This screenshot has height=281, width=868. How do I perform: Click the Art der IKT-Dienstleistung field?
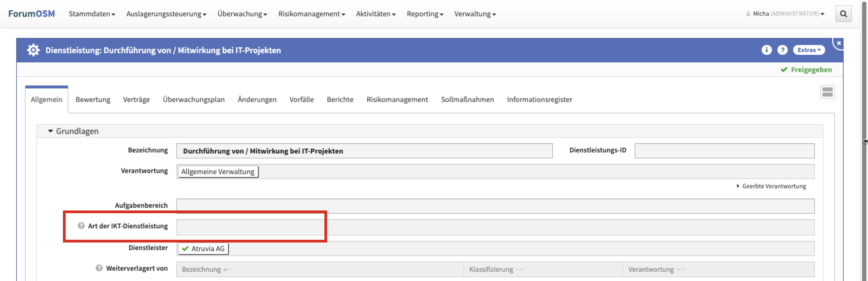[x=495, y=227]
